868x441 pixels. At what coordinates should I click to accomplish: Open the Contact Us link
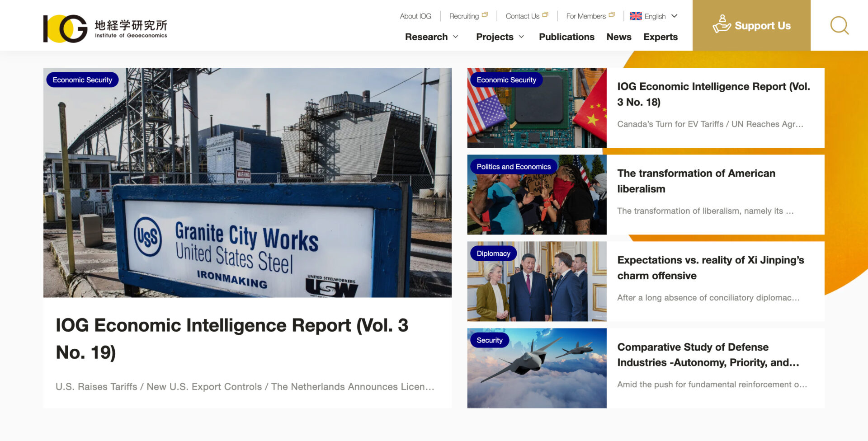(522, 16)
